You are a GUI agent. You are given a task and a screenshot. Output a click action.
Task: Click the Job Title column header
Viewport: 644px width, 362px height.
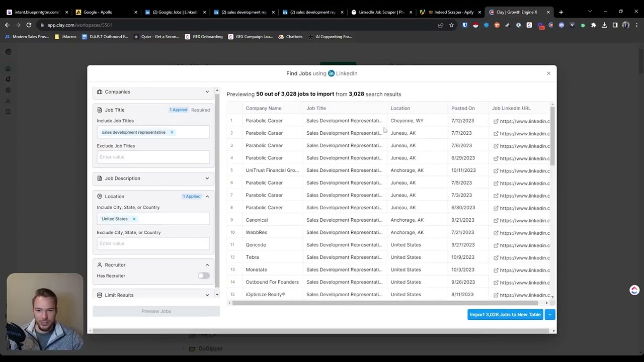pyautogui.click(x=316, y=108)
